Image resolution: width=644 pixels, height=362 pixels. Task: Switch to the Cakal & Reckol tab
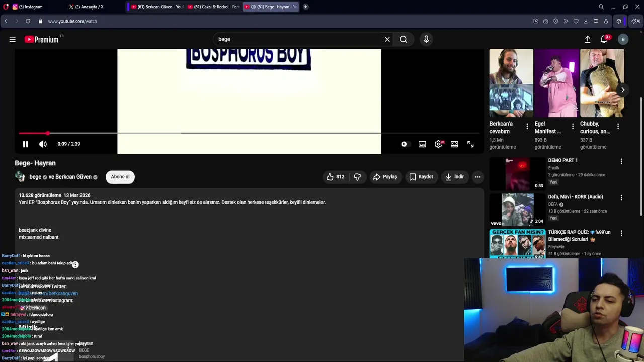214,7
